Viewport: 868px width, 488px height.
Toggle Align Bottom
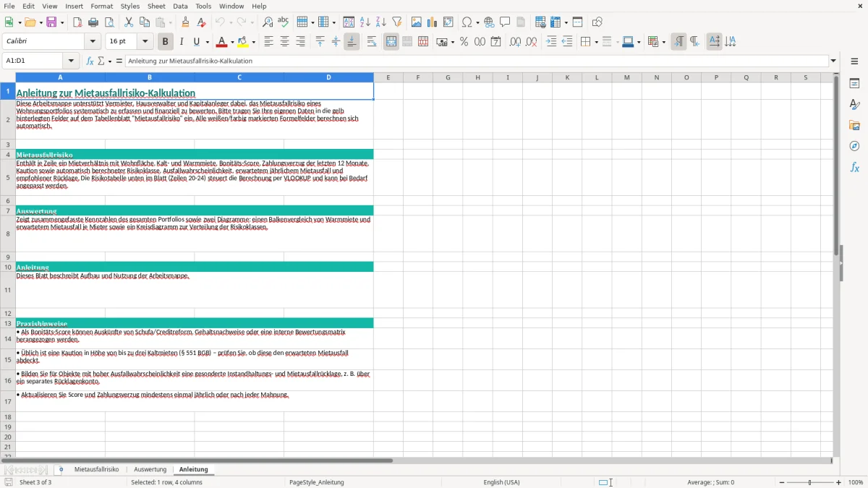click(352, 42)
